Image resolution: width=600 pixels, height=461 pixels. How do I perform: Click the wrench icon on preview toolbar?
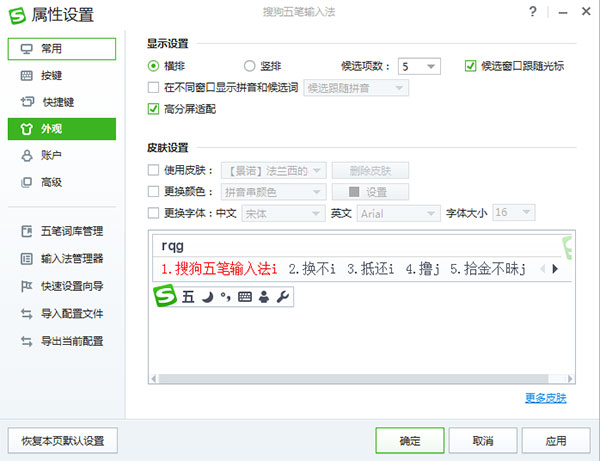tap(283, 296)
